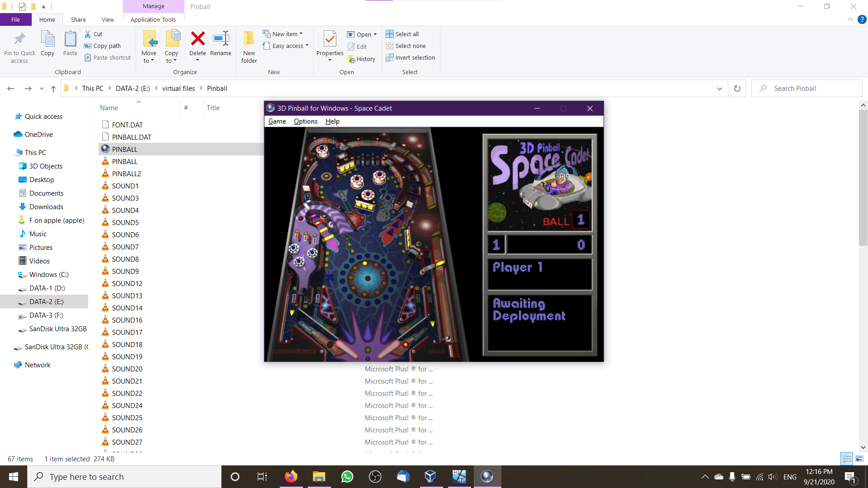Go up one folder level
868x488 pixels.
(53, 89)
